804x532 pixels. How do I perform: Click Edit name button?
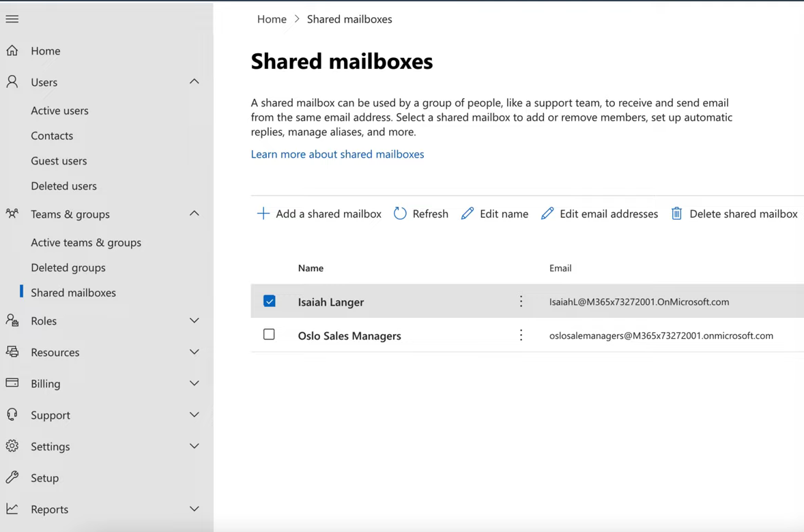494,213
